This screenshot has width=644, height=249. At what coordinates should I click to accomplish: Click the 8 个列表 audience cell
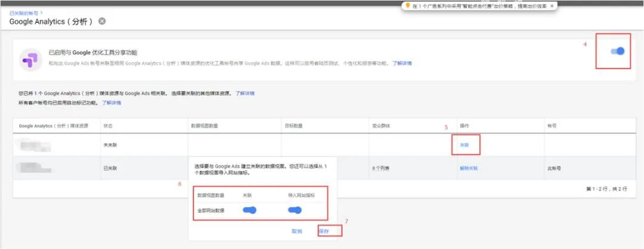tap(380, 168)
